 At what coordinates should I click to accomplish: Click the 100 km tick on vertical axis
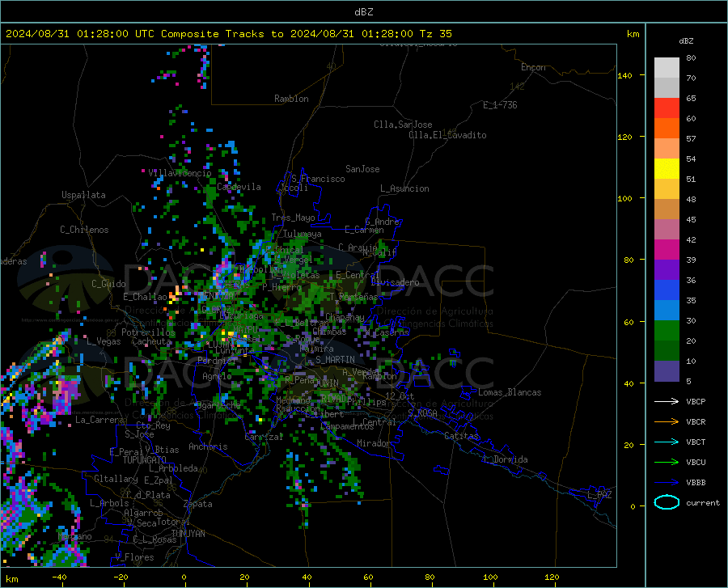(625, 198)
